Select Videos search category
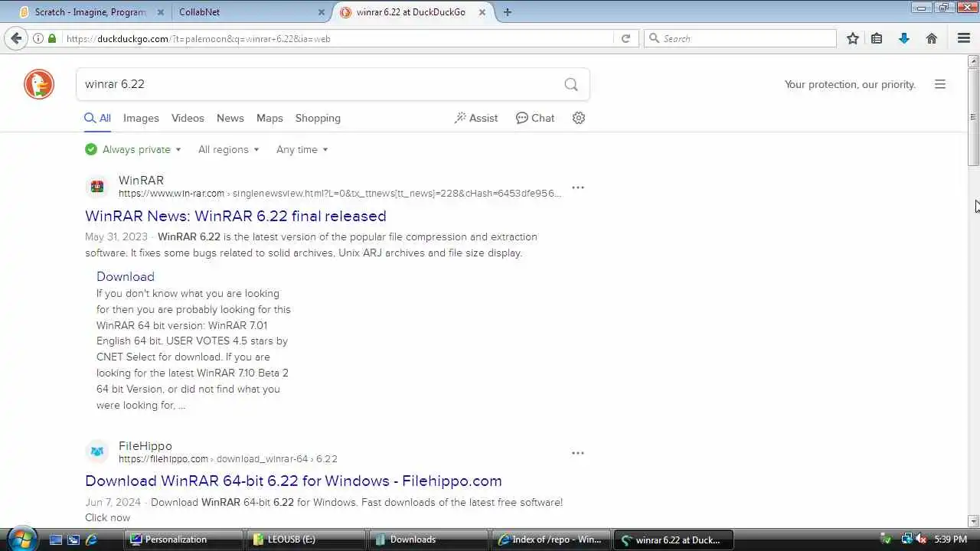The image size is (980, 551). (188, 118)
